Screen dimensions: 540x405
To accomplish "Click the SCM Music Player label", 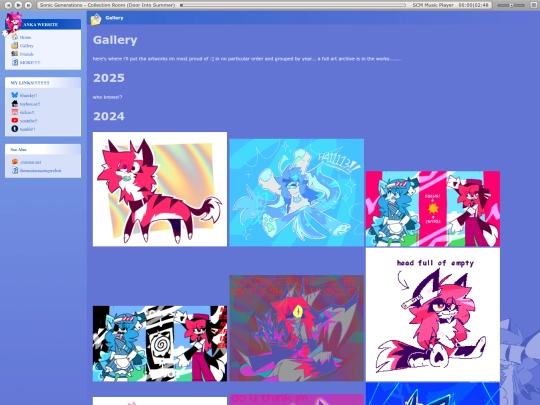I will pyautogui.click(x=433, y=5).
